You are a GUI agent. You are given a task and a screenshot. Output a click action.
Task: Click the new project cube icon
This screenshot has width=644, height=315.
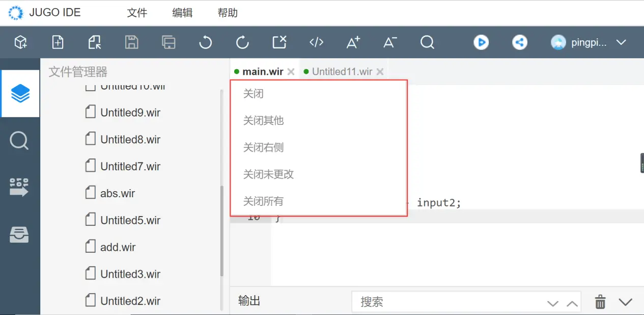(21, 42)
